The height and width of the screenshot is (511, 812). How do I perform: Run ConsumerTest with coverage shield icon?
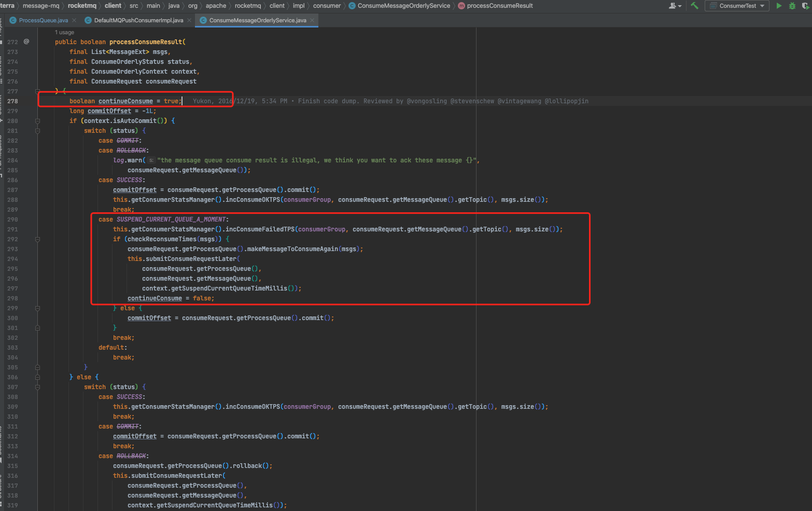805,6
